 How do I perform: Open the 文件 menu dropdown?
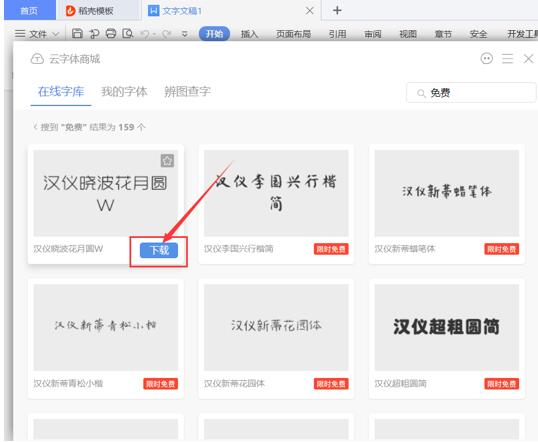(x=44, y=34)
